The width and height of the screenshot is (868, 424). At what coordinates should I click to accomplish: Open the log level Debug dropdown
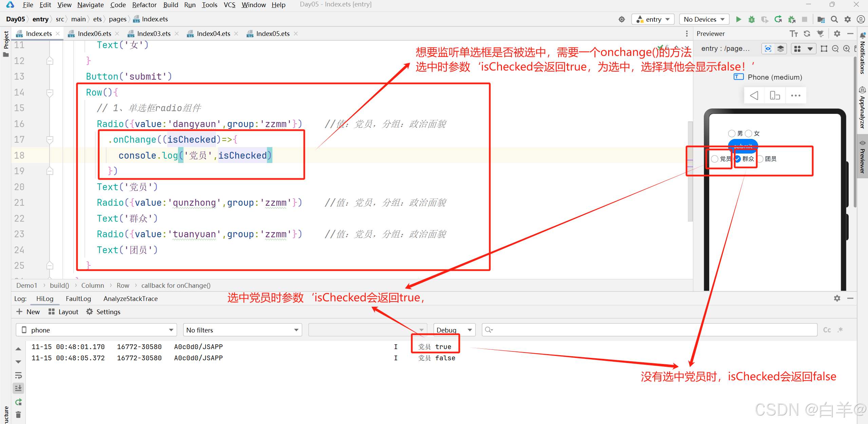coord(454,329)
